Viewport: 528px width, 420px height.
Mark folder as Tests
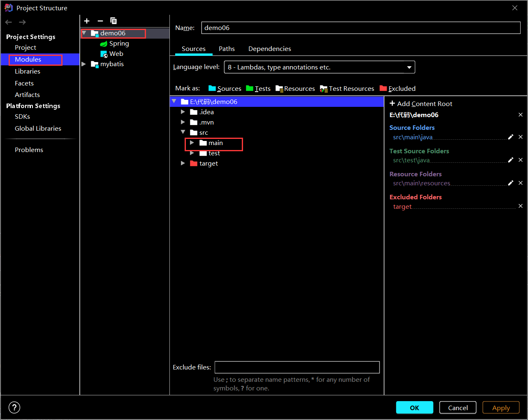click(x=258, y=88)
